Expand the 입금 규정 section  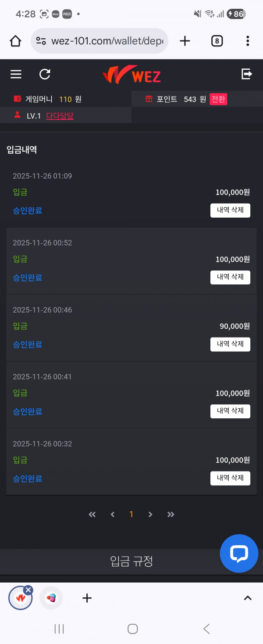click(131, 561)
